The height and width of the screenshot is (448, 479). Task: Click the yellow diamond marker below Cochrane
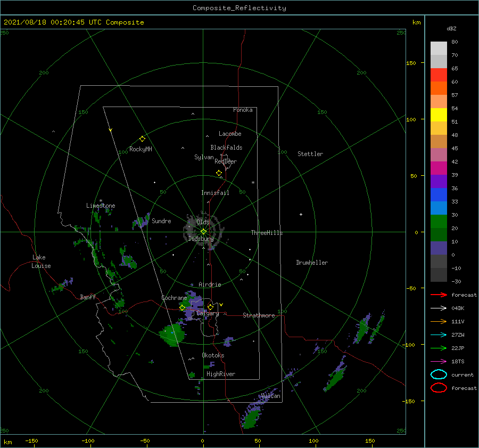182,308
